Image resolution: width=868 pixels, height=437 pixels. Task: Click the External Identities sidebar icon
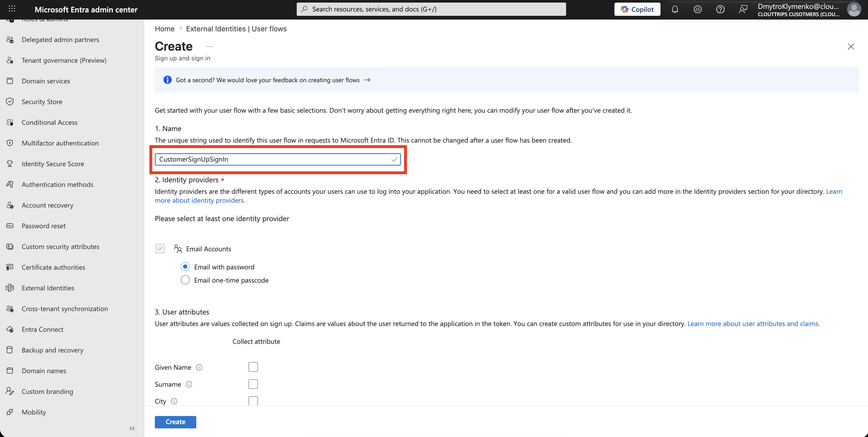pyautogui.click(x=10, y=288)
